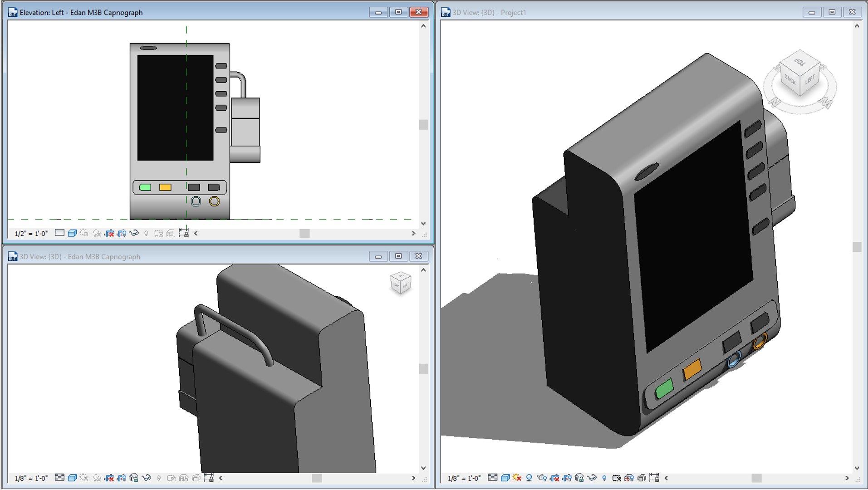868x490 pixels.
Task: Click scroll-down arrow in Elevation Left view
Action: tap(423, 223)
